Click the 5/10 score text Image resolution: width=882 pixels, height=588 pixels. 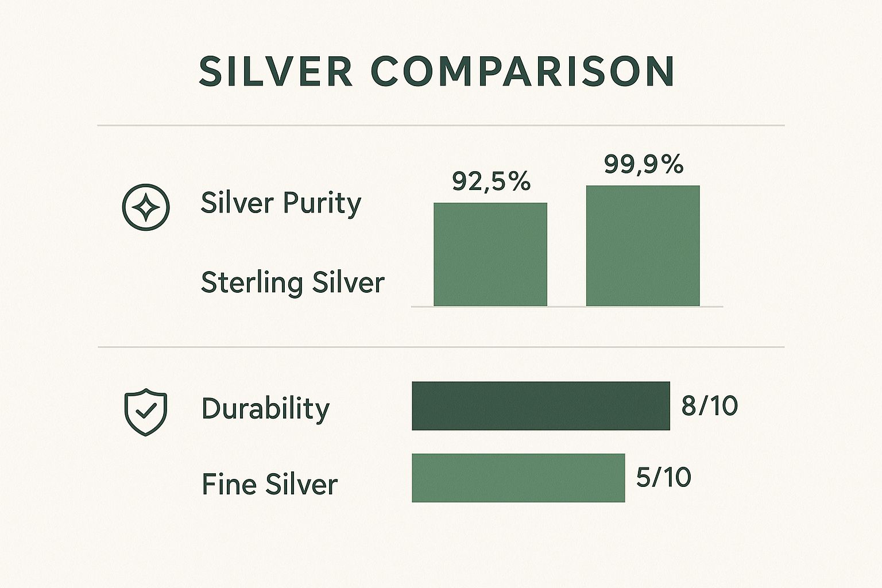(x=663, y=477)
